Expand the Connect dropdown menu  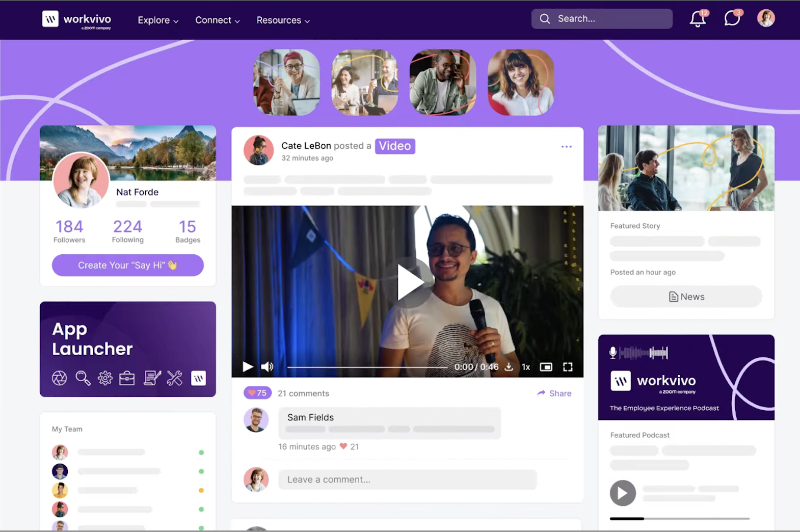(217, 20)
